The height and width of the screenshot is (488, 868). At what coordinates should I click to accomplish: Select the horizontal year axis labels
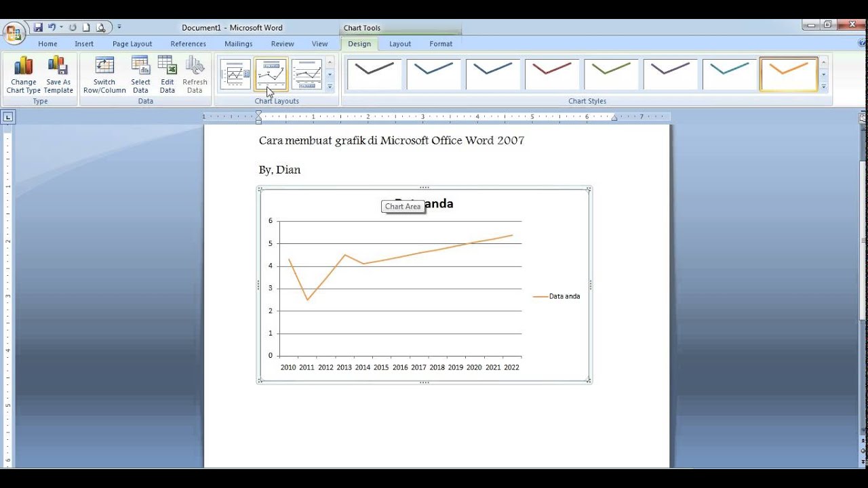coord(400,367)
